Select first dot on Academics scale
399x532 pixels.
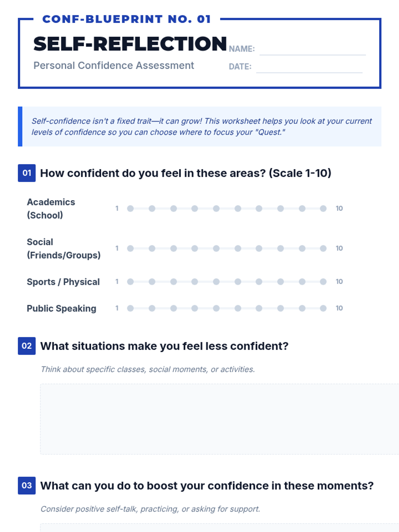130,208
